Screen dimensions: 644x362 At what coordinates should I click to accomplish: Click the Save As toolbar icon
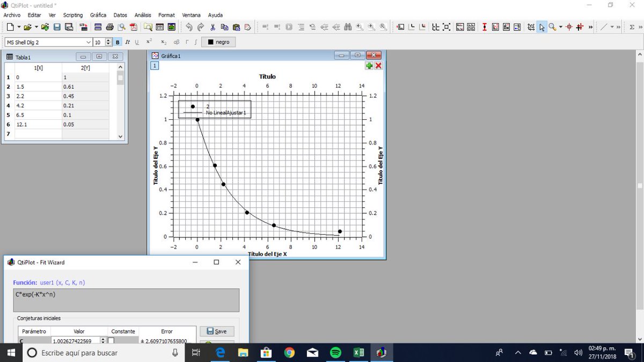pyautogui.click(x=69, y=27)
